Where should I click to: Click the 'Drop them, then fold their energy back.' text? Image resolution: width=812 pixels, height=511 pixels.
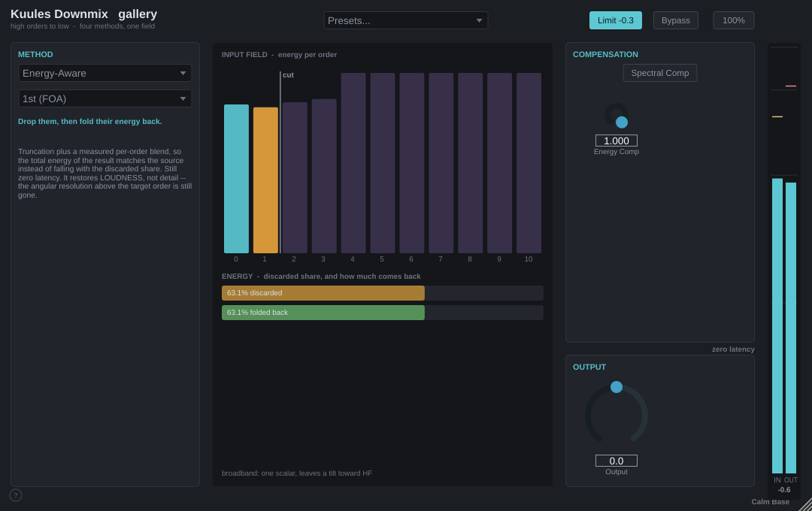tap(90, 122)
